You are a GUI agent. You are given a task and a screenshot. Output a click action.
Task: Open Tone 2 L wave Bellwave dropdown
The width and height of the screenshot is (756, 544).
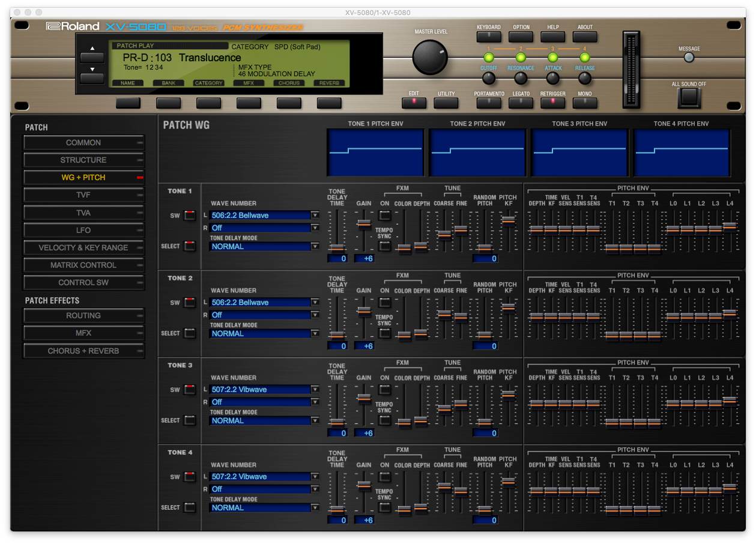(x=264, y=302)
